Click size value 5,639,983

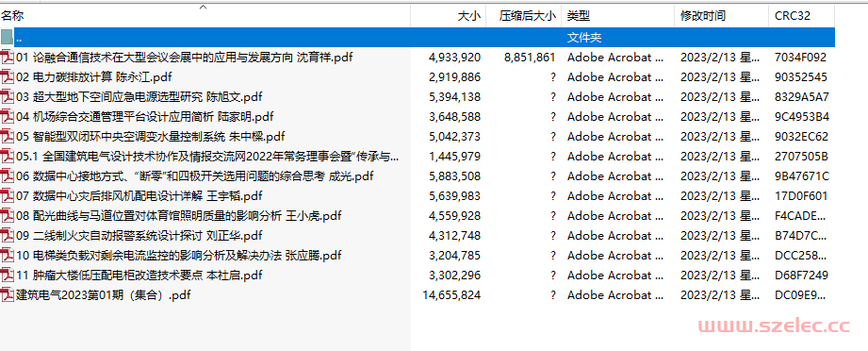click(x=454, y=195)
